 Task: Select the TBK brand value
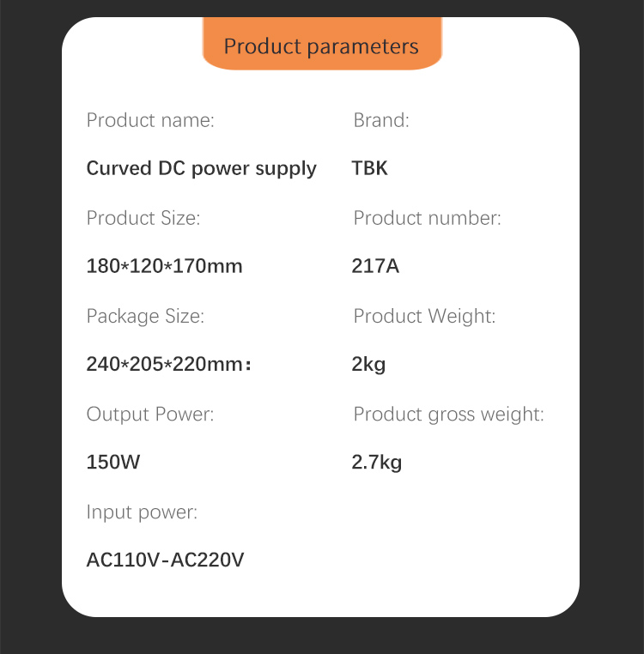[370, 168]
